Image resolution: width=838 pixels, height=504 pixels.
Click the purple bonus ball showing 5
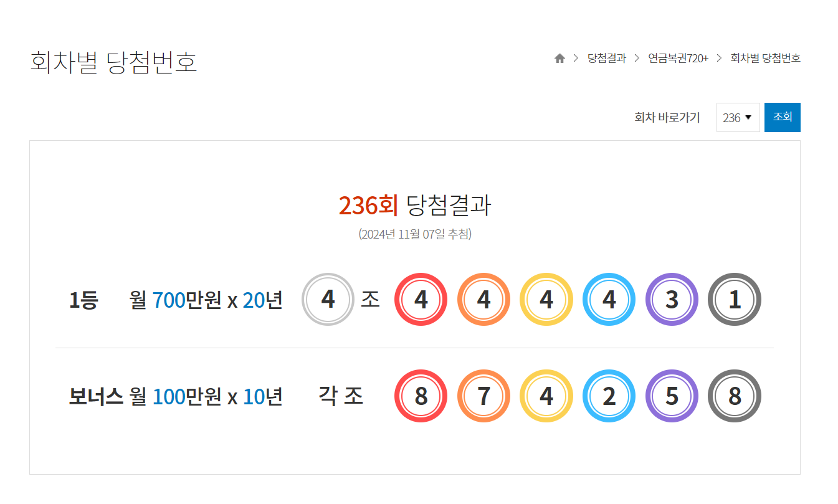click(672, 396)
